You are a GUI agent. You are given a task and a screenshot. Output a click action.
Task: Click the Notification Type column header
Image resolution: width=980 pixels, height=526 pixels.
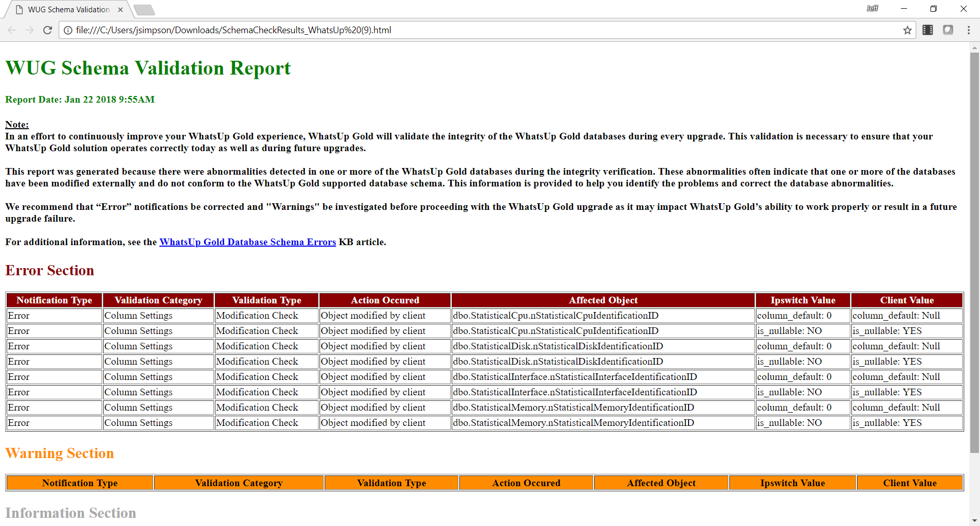pos(54,300)
